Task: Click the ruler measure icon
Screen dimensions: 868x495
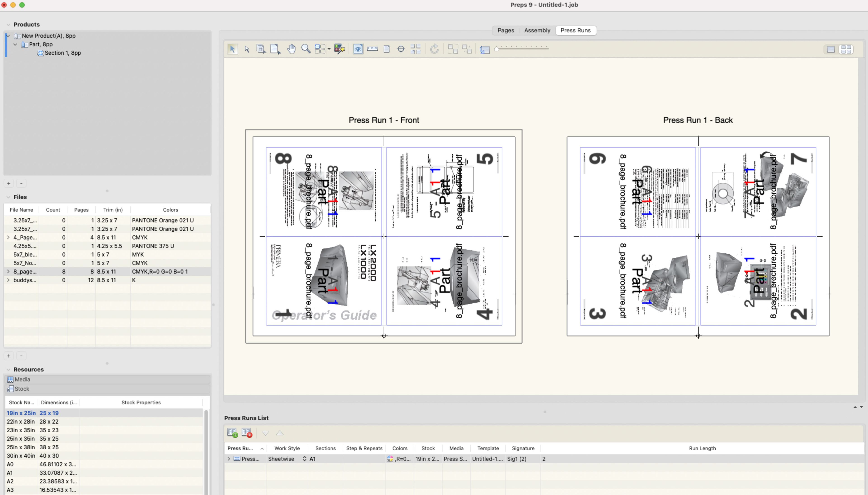Action: pos(372,49)
